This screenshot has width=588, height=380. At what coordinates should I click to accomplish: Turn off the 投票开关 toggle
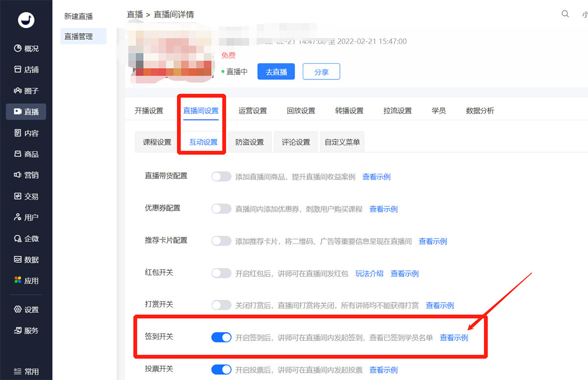(x=221, y=370)
